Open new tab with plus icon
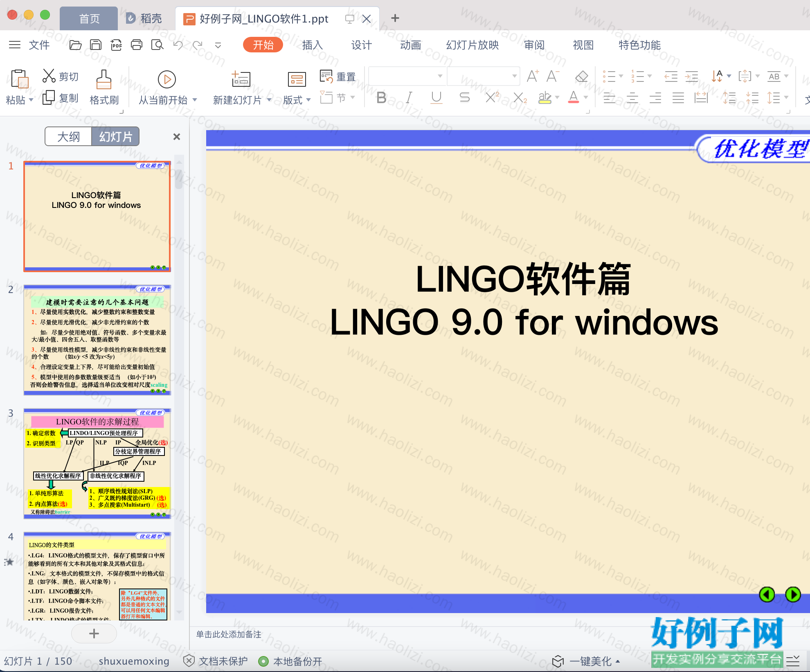Viewport: 810px width, 672px height. [395, 18]
